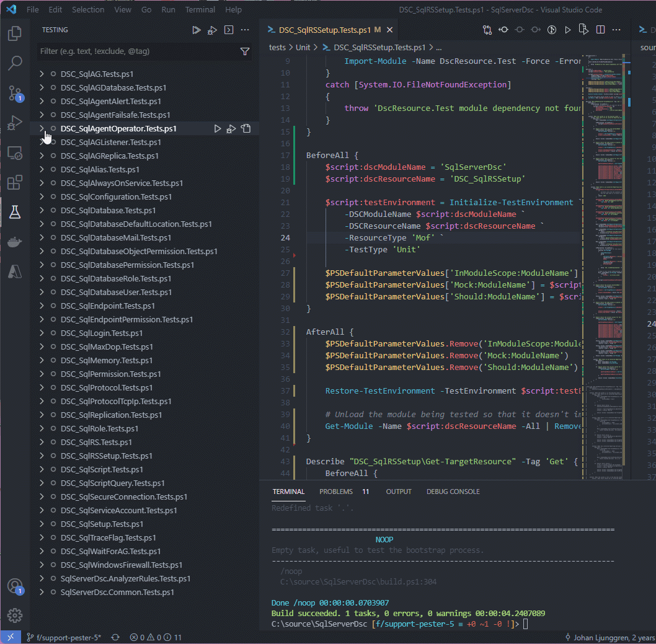Open Source Control view with badge
This screenshot has width=656, height=644.
15,93
